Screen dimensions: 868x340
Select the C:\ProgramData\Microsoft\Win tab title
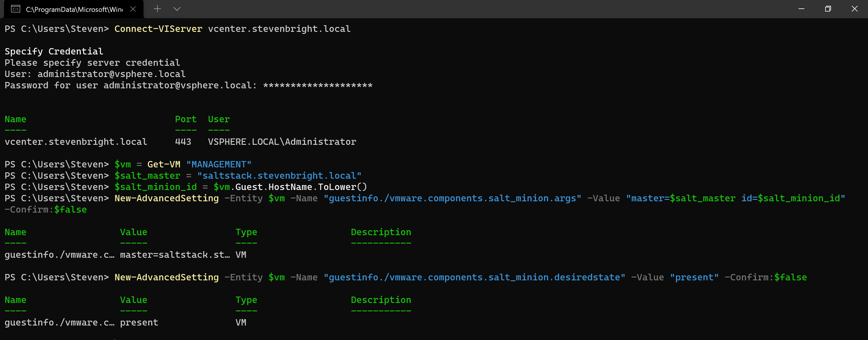coord(74,10)
